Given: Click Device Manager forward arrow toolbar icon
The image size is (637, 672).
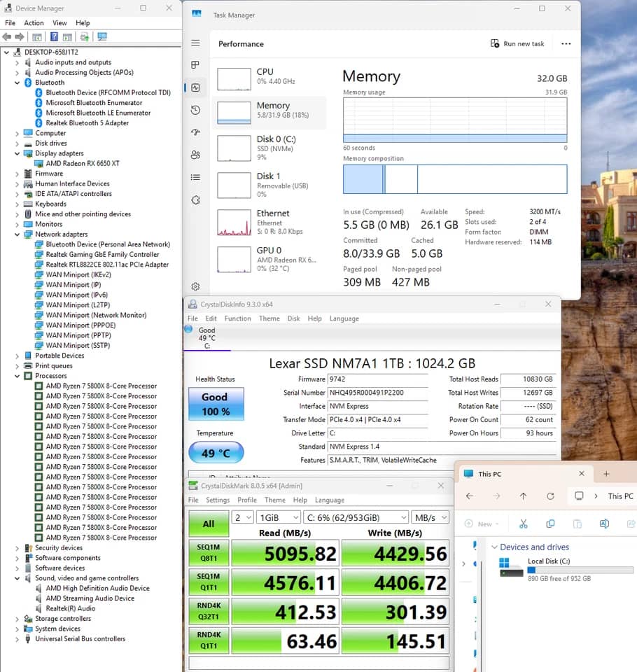Looking at the screenshot, I should click(x=20, y=37).
